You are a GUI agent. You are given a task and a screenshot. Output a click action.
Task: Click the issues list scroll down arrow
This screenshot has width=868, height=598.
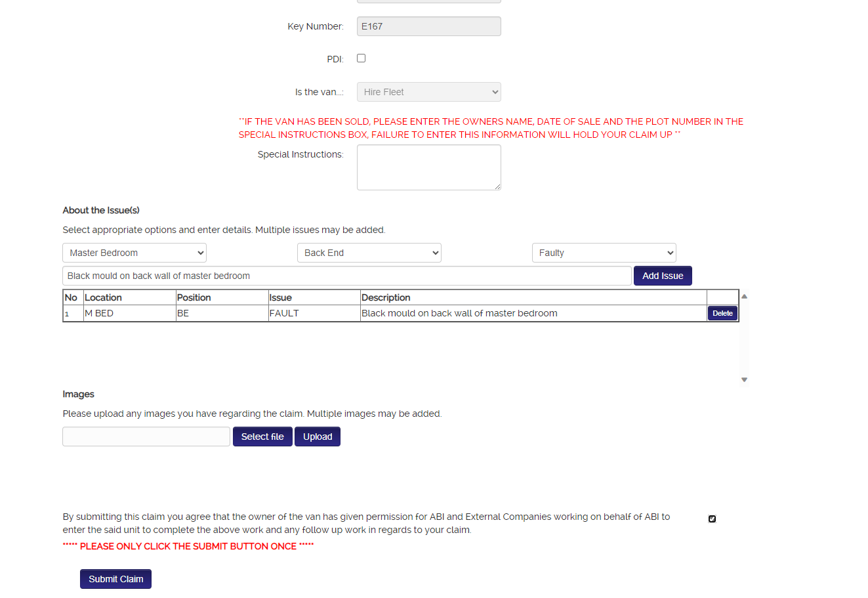click(x=744, y=379)
